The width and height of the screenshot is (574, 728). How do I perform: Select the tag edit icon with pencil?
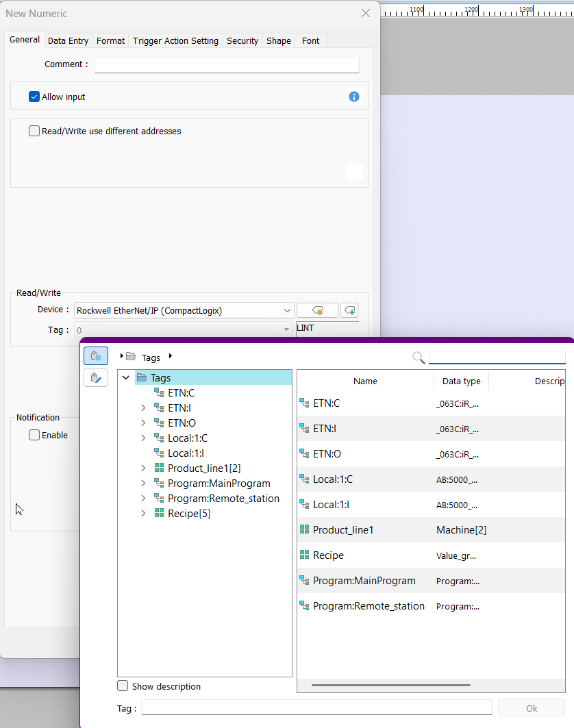click(96, 377)
